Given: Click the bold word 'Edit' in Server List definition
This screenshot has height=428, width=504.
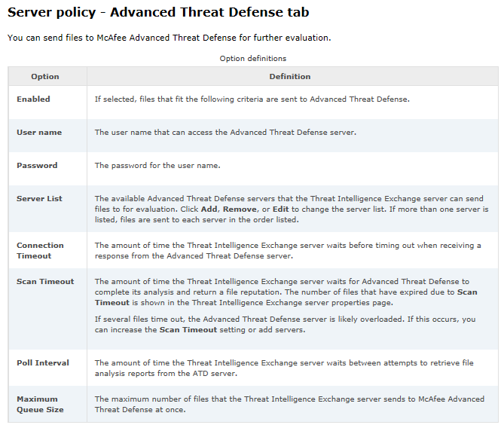Looking at the screenshot, I should point(280,209).
